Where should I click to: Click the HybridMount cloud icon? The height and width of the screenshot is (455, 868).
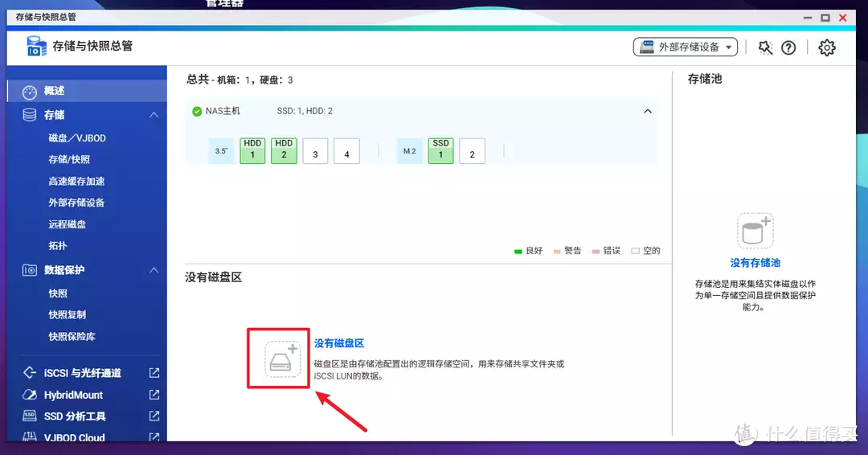click(x=30, y=395)
